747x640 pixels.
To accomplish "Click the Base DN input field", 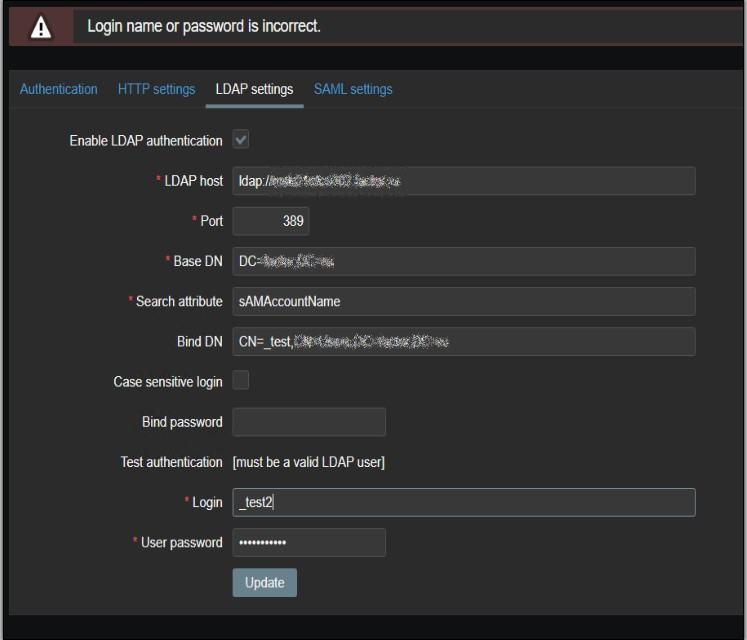I will coord(463,261).
